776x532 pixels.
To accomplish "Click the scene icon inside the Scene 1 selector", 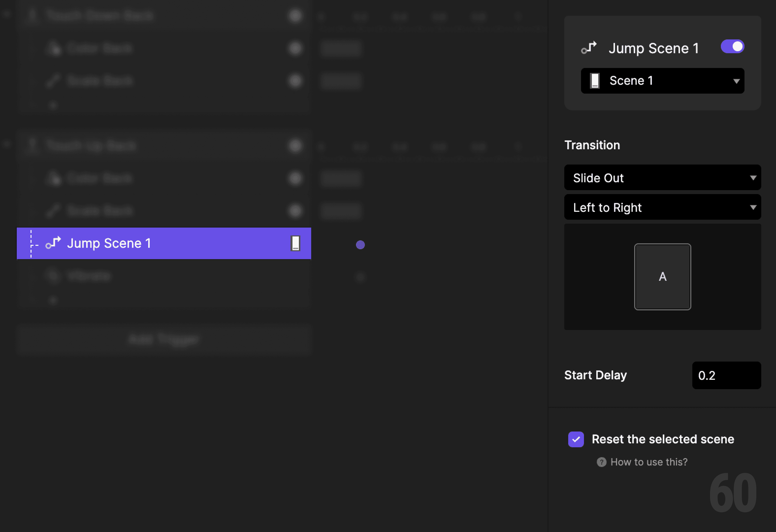I will pos(595,81).
